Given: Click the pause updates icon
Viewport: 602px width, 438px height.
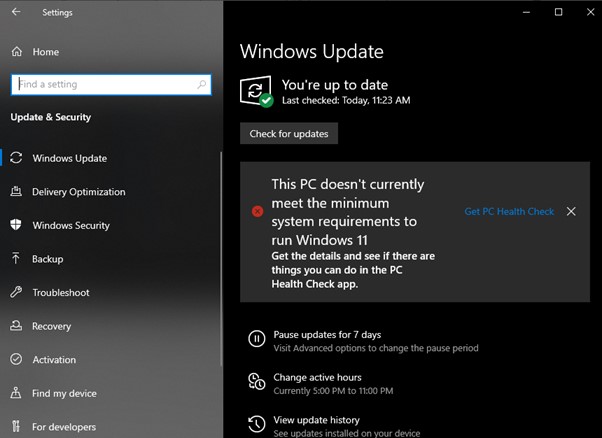Looking at the screenshot, I should coord(256,339).
